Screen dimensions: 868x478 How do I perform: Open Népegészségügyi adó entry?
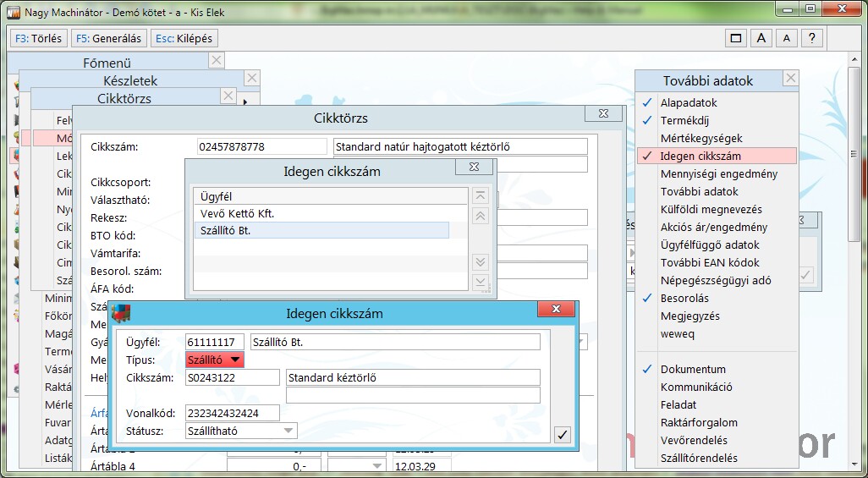[716, 280]
